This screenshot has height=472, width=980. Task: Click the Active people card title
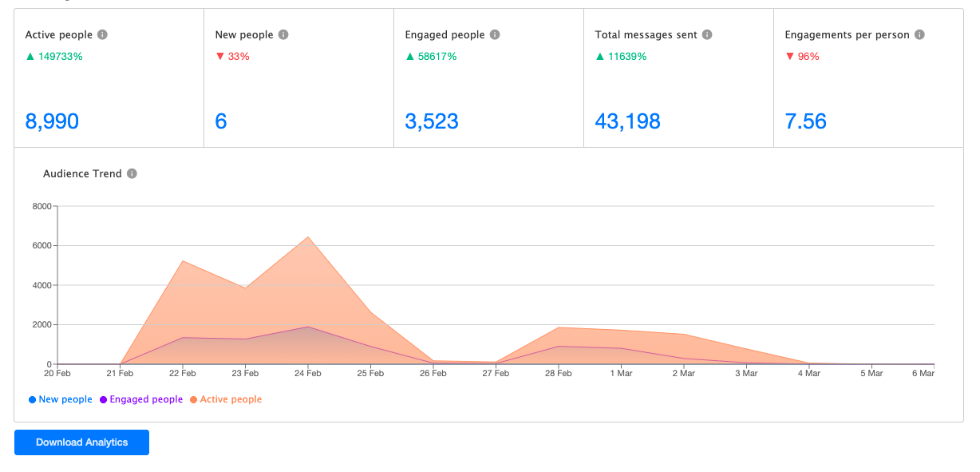(x=59, y=35)
